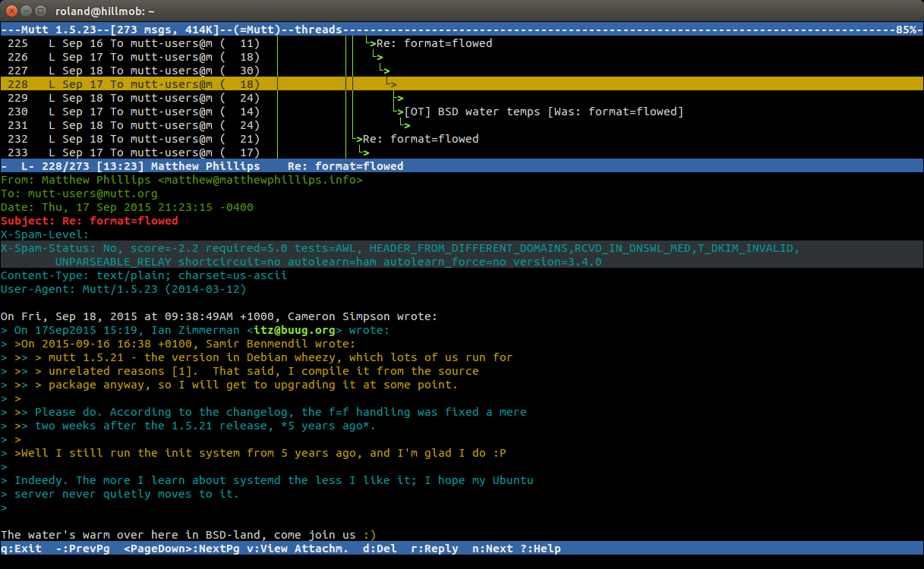Screen dimensions: 924x569
Task: Click the 85% position indicator in the status bar
Action: pos(907,30)
